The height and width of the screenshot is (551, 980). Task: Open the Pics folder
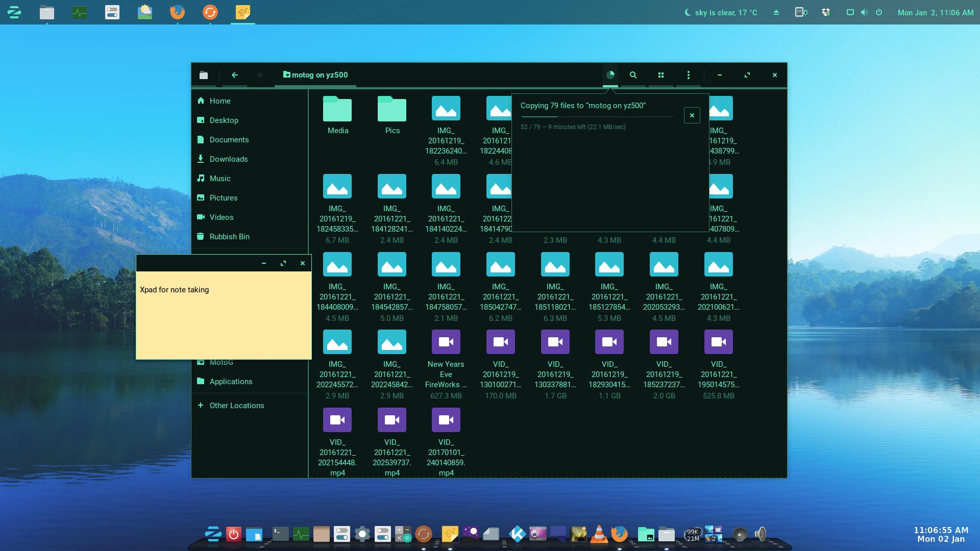click(x=392, y=115)
